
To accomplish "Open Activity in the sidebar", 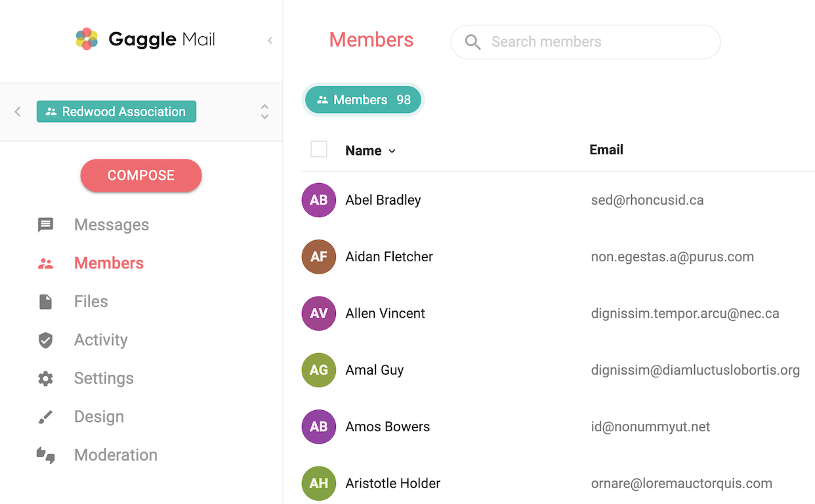I will point(101,340).
